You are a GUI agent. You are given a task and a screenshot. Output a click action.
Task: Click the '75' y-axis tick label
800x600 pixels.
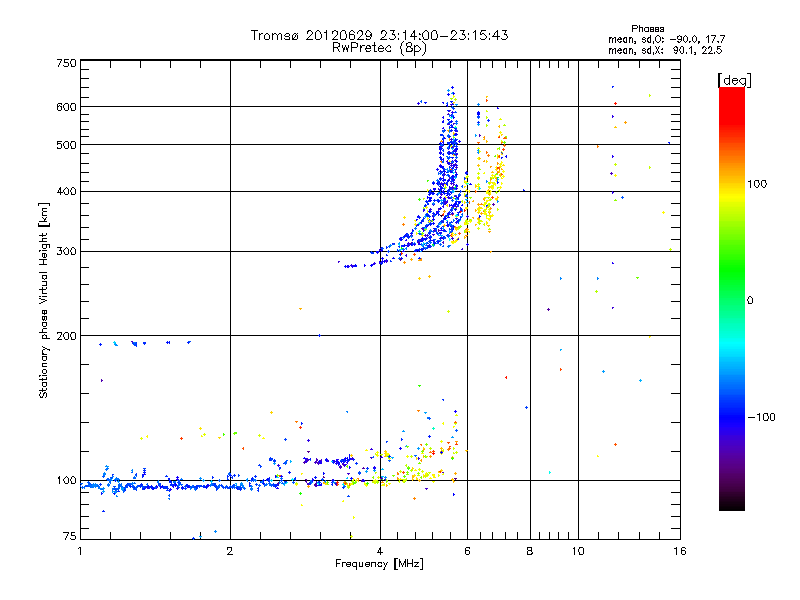tap(70, 536)
